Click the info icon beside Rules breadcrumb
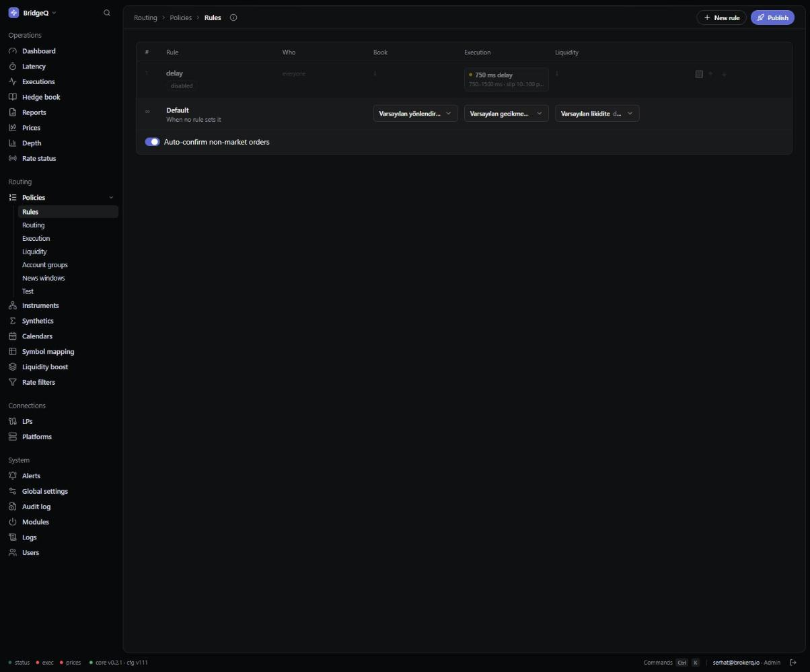 (x=233, y=17)
